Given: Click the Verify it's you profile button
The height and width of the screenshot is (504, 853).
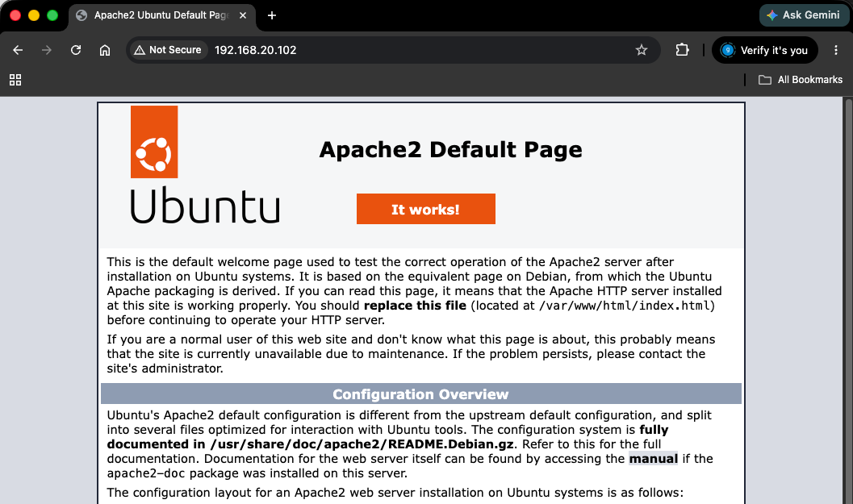Looking at the screenshot, I should 764,50.
